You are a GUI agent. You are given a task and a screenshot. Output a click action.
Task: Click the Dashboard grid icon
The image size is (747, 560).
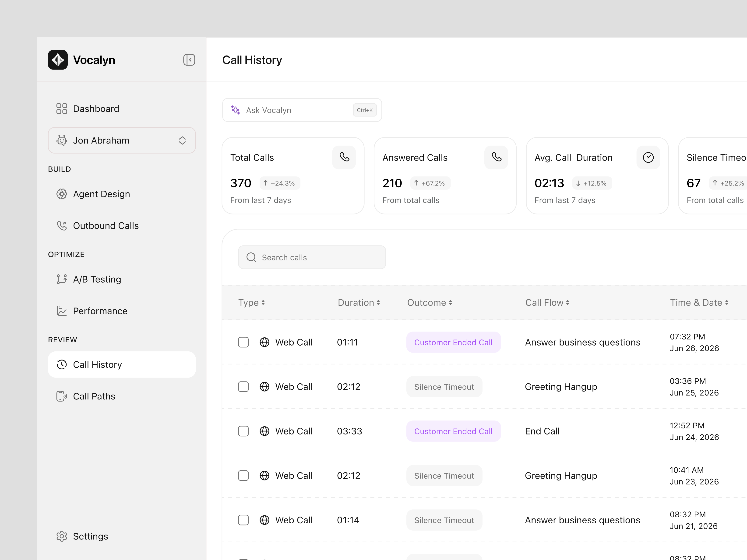[61, 109]
